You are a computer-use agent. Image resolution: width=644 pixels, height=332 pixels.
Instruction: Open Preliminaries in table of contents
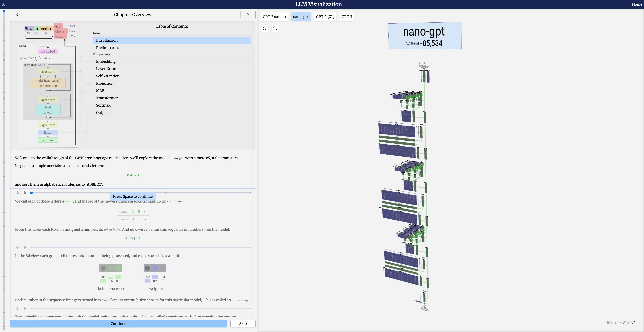(x=107, y=48)
